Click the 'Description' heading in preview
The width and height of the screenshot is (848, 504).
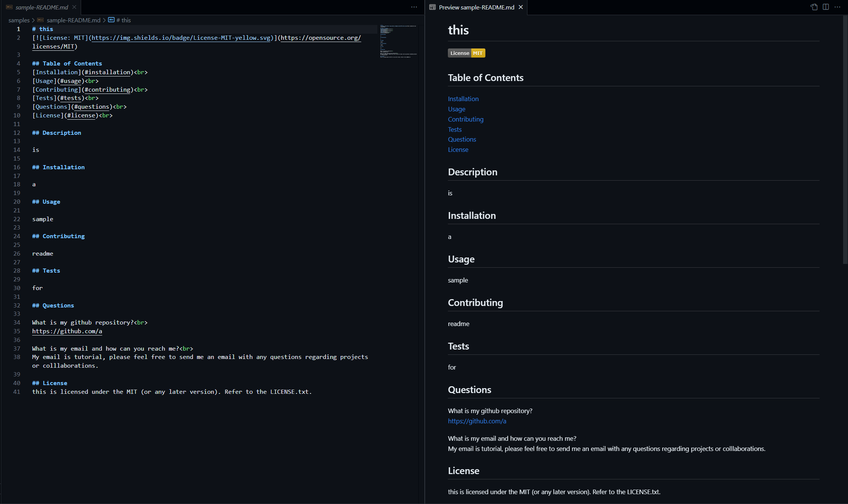[473, 172]
